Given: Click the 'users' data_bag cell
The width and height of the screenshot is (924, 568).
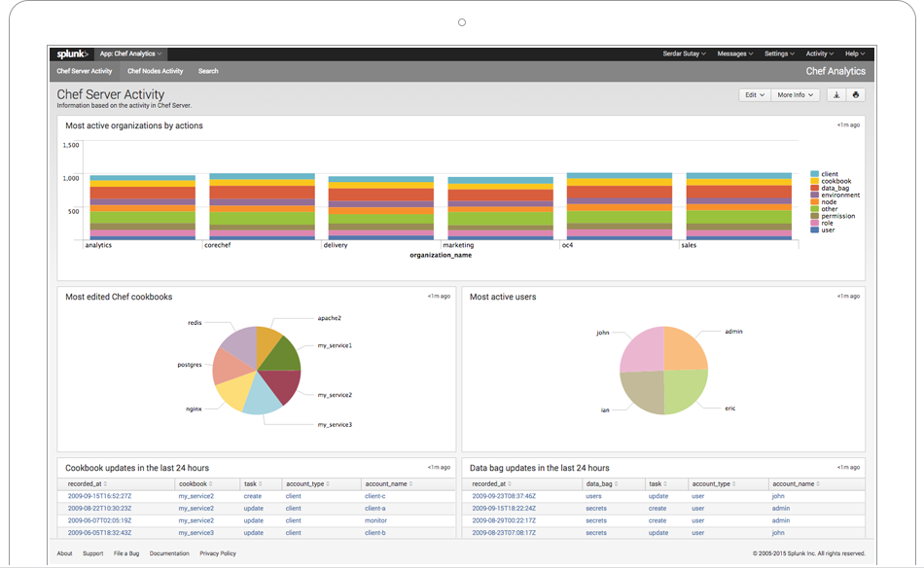Looking at the screenshot, I should point(593,496).
